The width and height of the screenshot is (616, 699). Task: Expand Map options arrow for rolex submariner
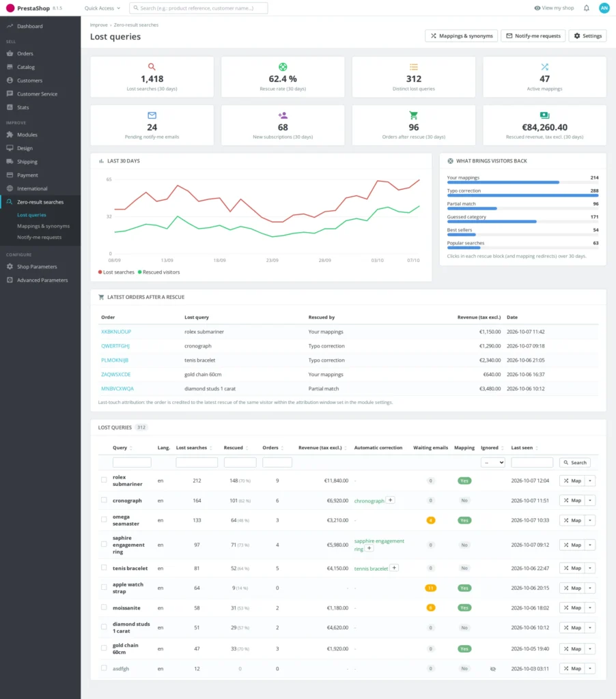click(x=590, y=481)
